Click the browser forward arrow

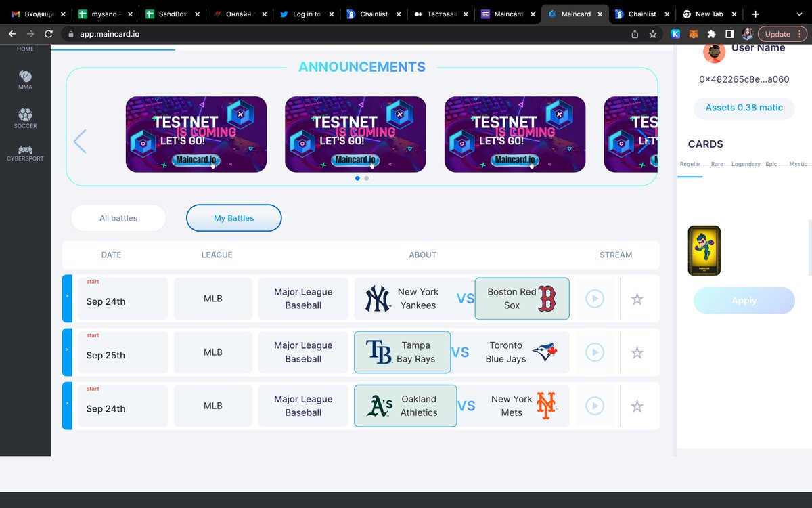point(30,34)
